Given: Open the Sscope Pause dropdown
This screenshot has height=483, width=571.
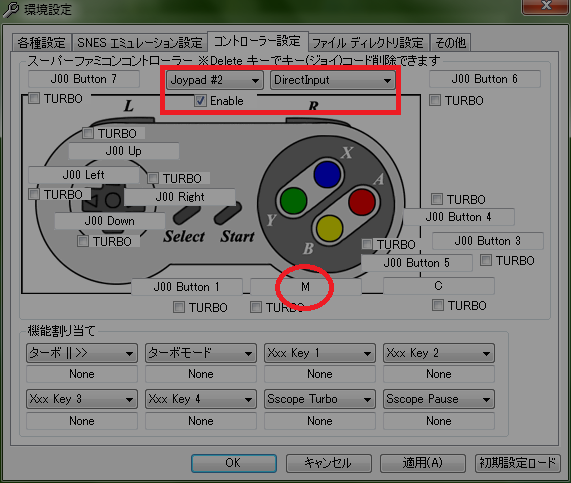Looking at the screenshot, I should coord(439,399).
